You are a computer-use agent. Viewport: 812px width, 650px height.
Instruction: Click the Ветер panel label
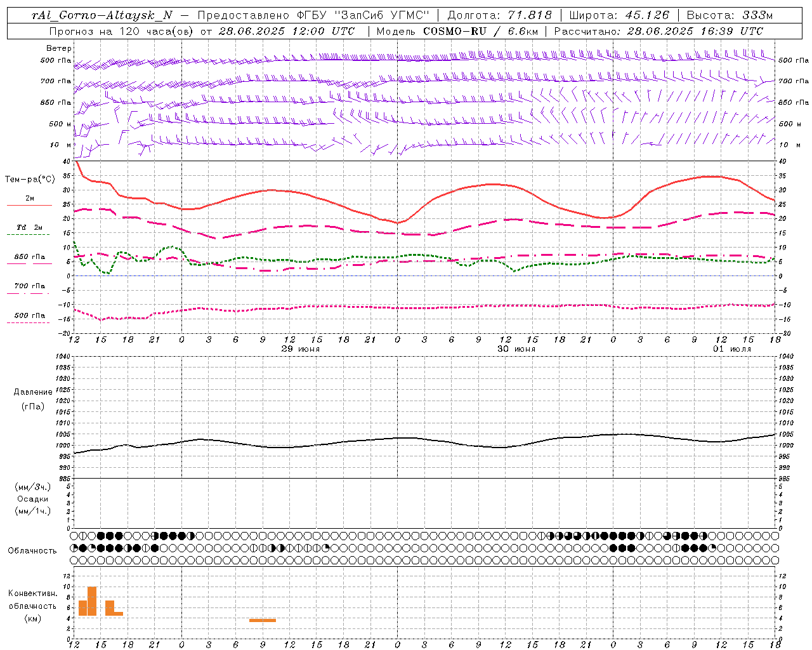pyautogui.click(x=59, y=48)
